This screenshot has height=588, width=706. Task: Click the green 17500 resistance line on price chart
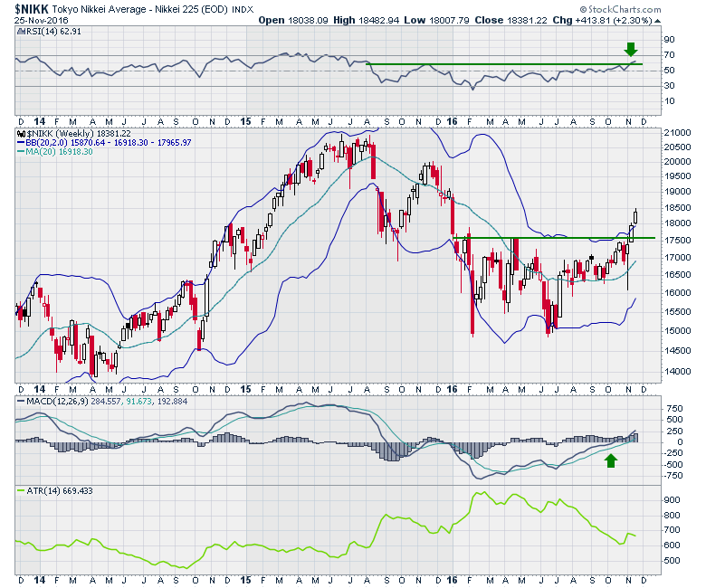click(543, 238)
